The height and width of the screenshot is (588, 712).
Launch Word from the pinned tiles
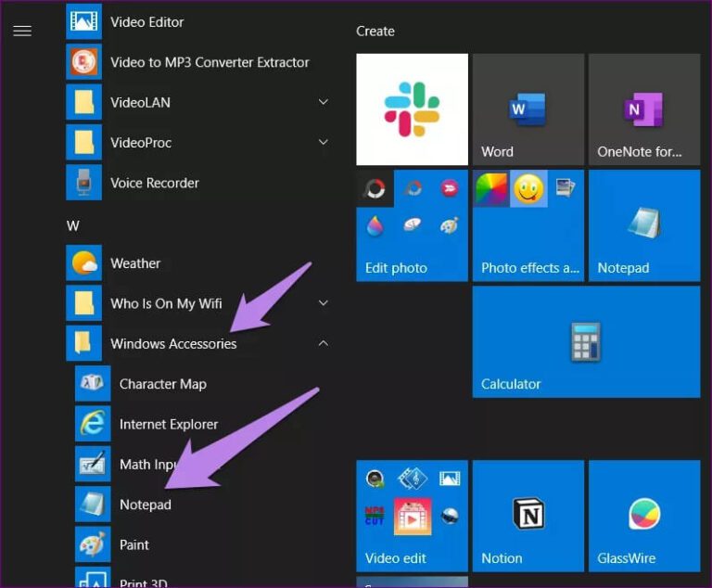tap(528, 109)
